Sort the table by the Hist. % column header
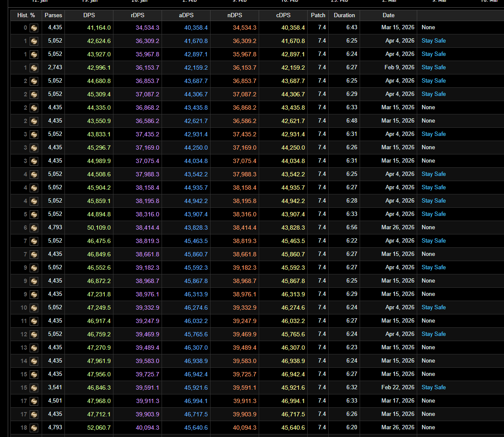Viewport: 504px width, 437px height. 26,15
